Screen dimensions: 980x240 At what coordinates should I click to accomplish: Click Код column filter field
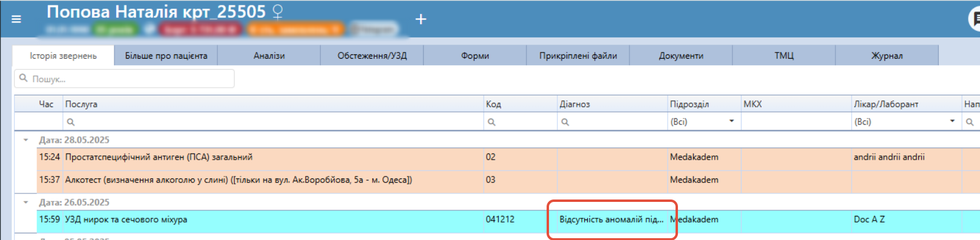[x=520, y=122]
